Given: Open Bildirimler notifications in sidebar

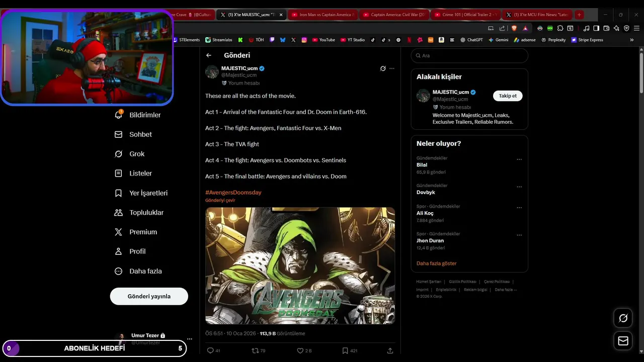Looking at the screenshot, I should pos(138,115).
